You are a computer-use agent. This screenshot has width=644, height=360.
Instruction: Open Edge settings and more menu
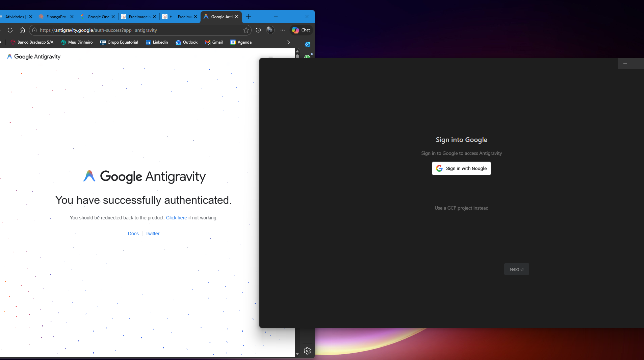[283, 30]
